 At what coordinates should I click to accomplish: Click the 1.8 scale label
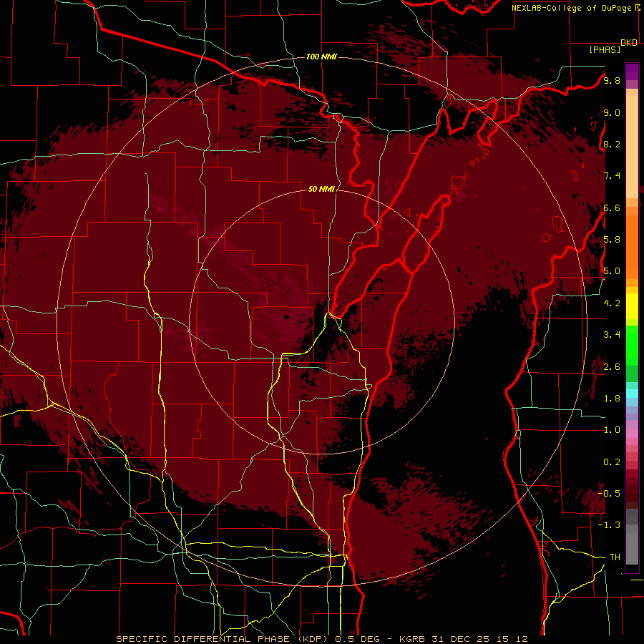(612, 399)
